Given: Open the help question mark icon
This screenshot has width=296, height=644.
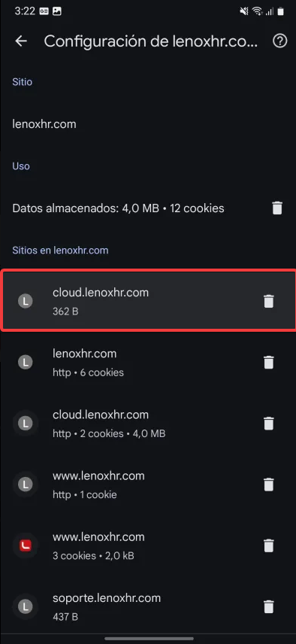Looking at the screenshot, I should coord(280,41).
